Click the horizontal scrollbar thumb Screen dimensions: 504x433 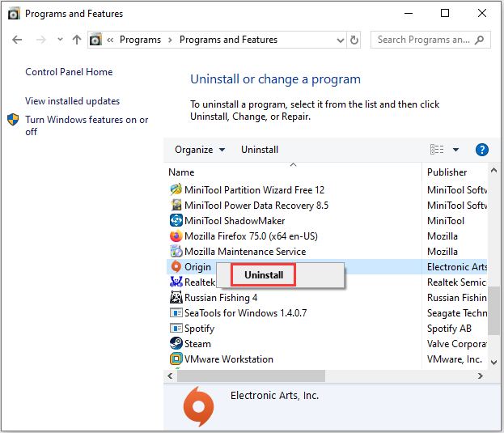pos(251,376)
